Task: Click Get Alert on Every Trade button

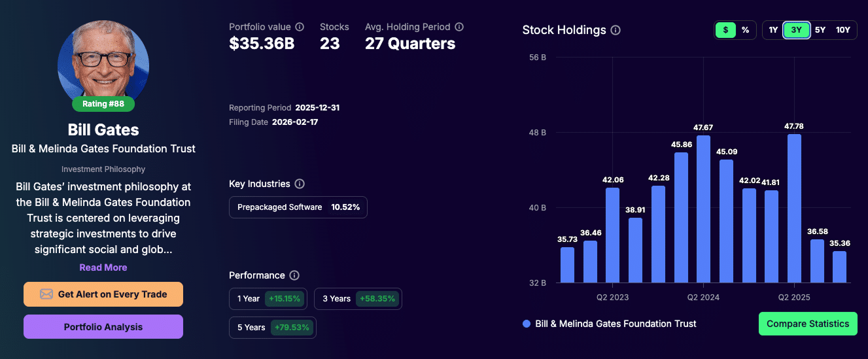Action: click(103, 294)
